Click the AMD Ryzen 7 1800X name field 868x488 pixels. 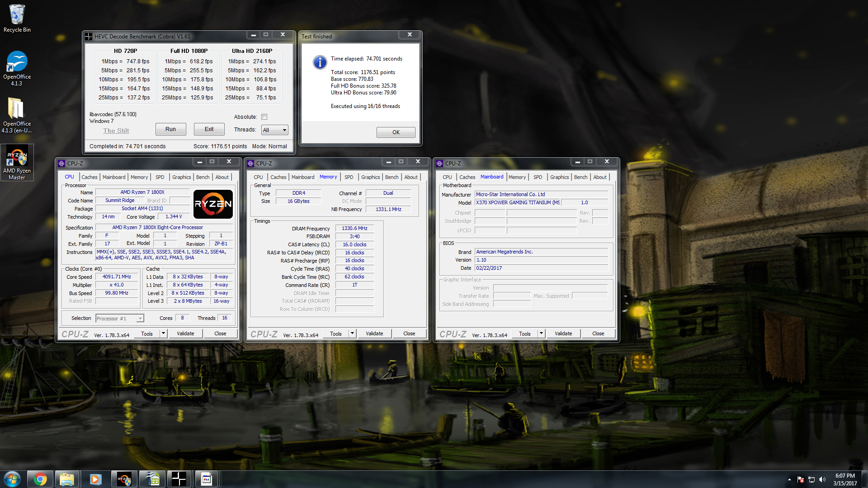pyautogui.click(x=142, y=192)
